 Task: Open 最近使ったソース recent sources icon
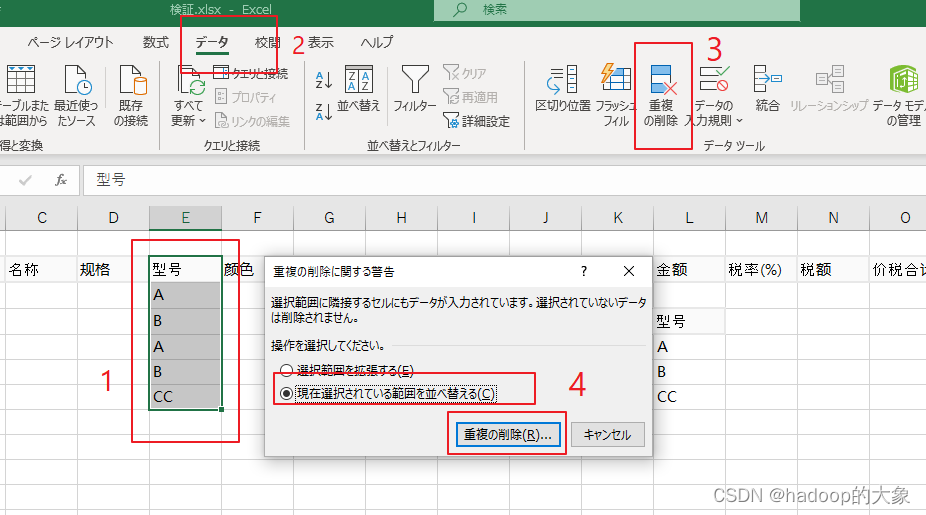78,79
